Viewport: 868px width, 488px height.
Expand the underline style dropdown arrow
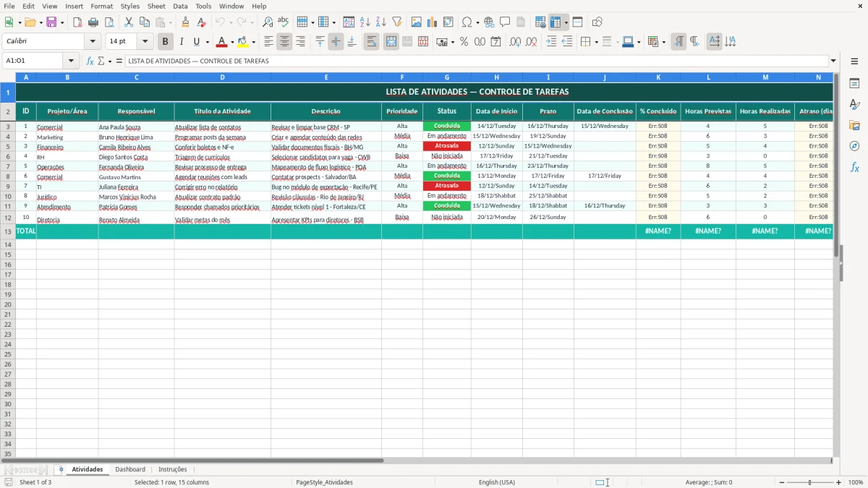click(x=206, y=42)
